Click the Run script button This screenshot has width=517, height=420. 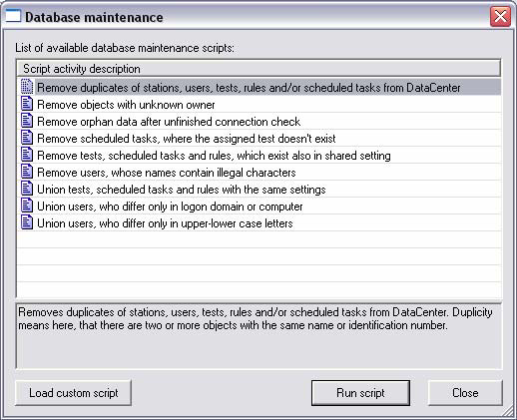coord(360,393)
